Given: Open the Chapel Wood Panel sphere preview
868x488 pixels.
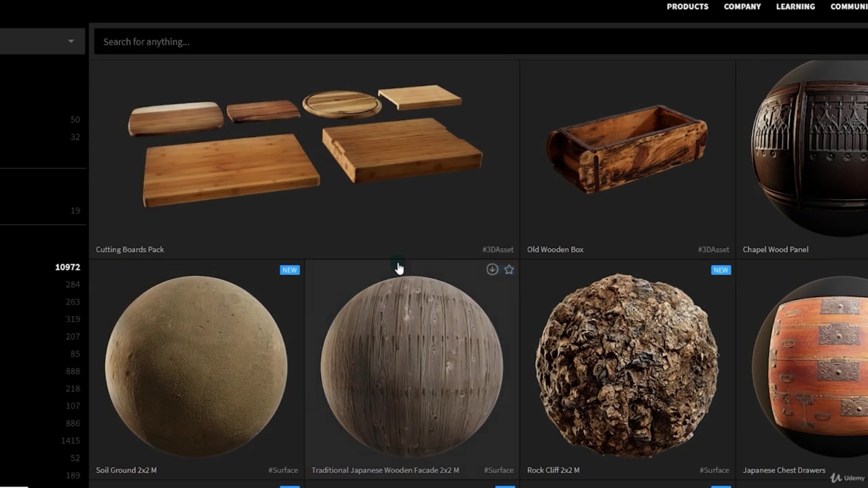Looking at the screenshot, I should click(x=809, y=148).
